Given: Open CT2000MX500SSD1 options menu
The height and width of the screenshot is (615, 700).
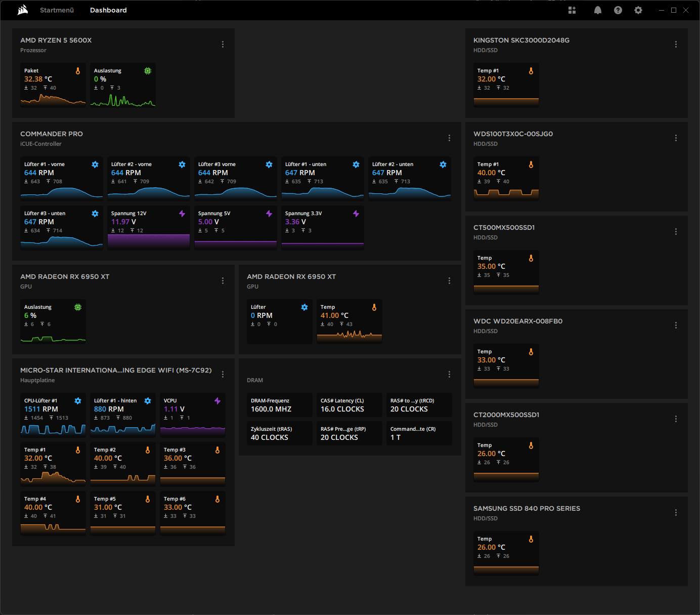Looking at the screenshot, I should pyautogui.click(x=676, y=419).
